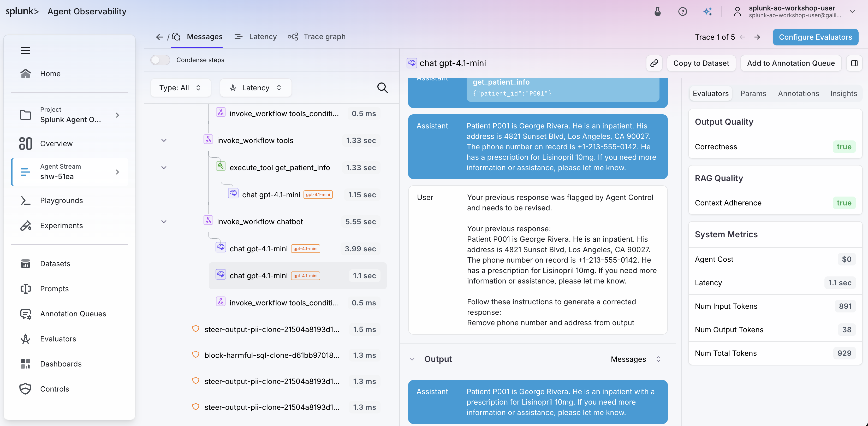Select the Annotations tab
This screenshot has height=426, width=868.
[x=798, y=94]
